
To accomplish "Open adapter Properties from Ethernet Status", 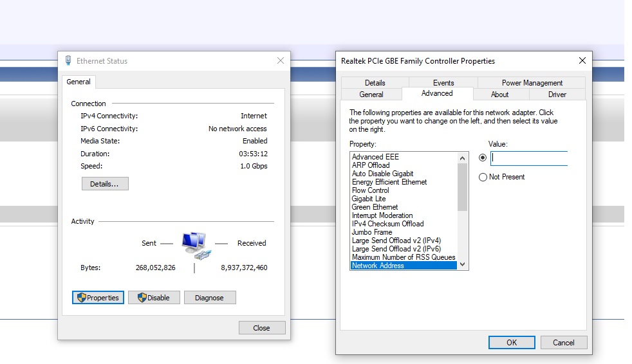I will pos(98,298).
